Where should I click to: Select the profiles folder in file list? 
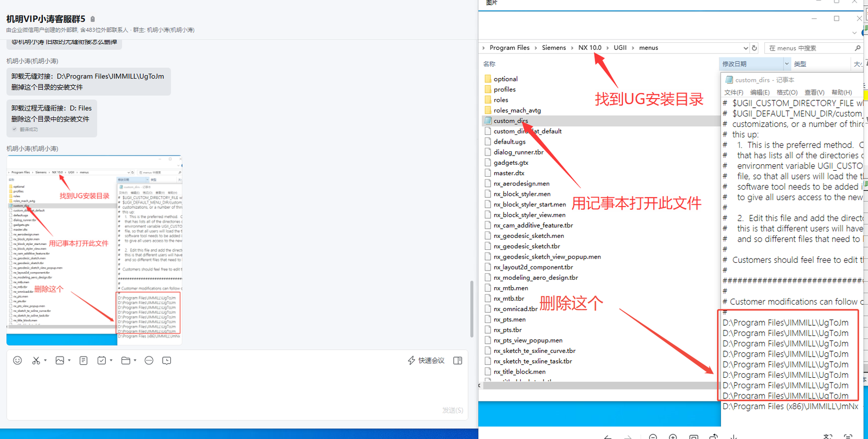(x=500, y=89)
